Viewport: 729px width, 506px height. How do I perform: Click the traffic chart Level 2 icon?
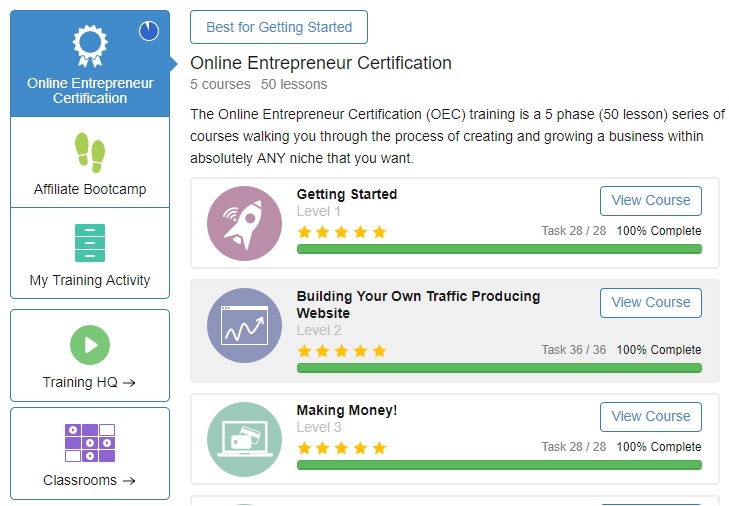245,325
